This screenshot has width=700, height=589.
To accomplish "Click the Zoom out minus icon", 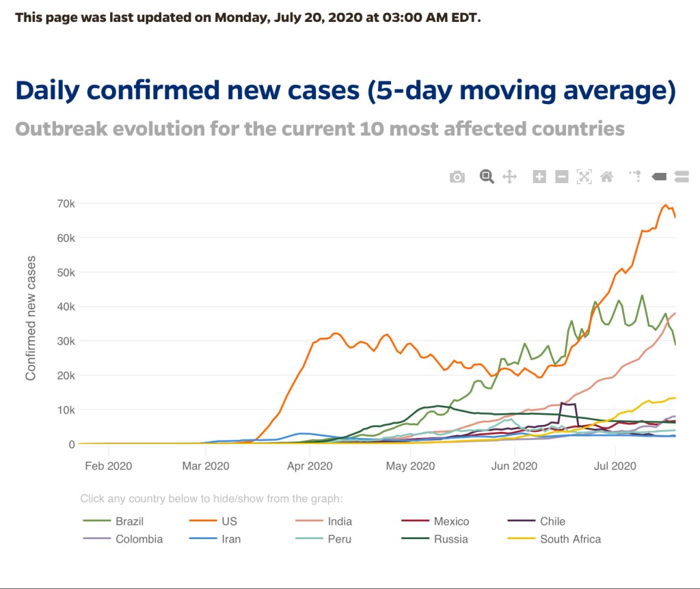I will [561, 177].
